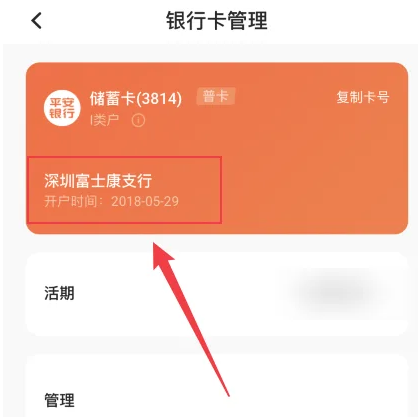This screenshot has height=417, width=418.
Task: Open the 活期 balance row
Action: tap(217, 294)
